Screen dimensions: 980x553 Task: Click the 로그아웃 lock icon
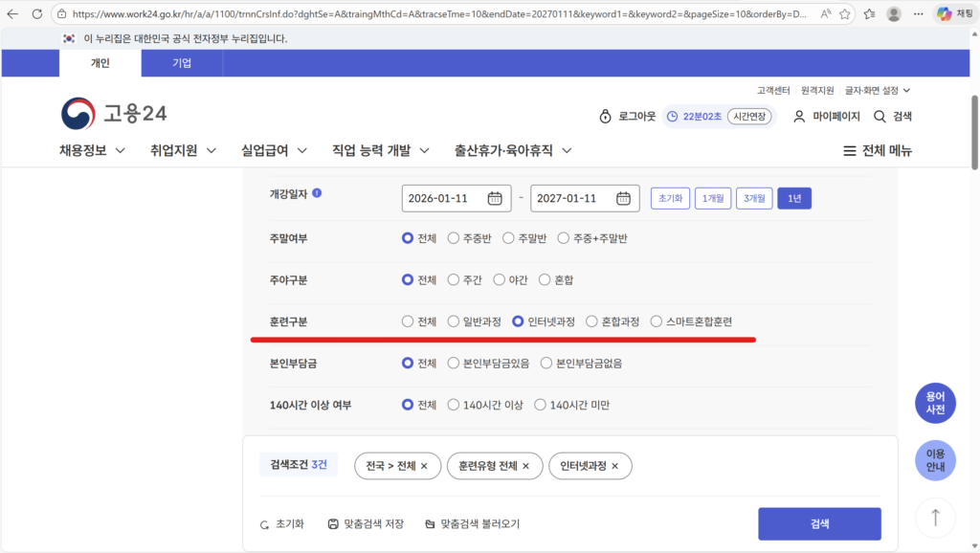click(x=604, y=115)
